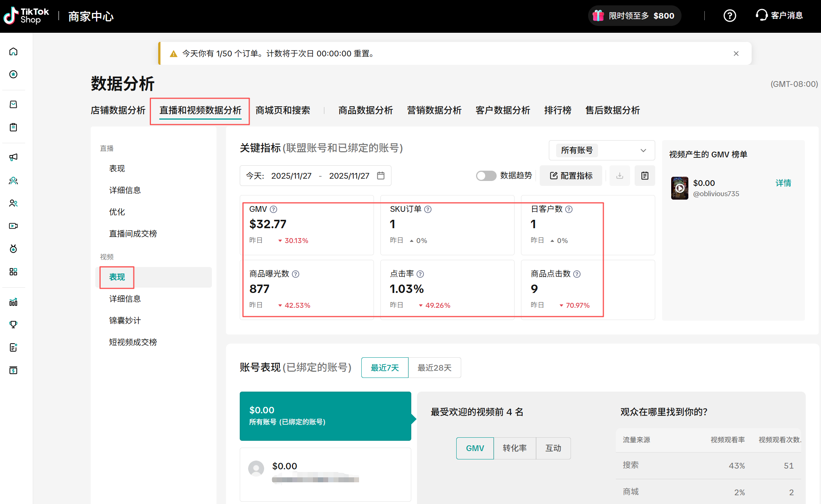Screen dimensions: 821x504
Task: Switch to 店铺数据分析 tab
Action: tap(118, 110)
